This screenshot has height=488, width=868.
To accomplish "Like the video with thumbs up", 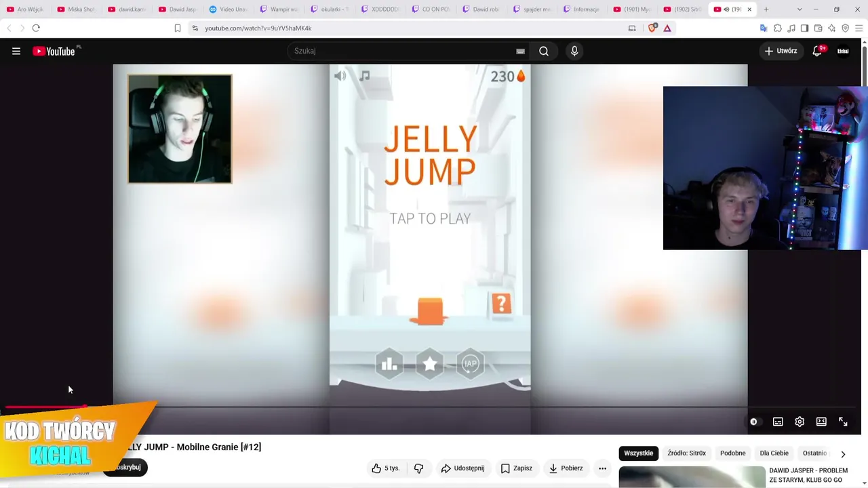I will (x=385, y=468).
